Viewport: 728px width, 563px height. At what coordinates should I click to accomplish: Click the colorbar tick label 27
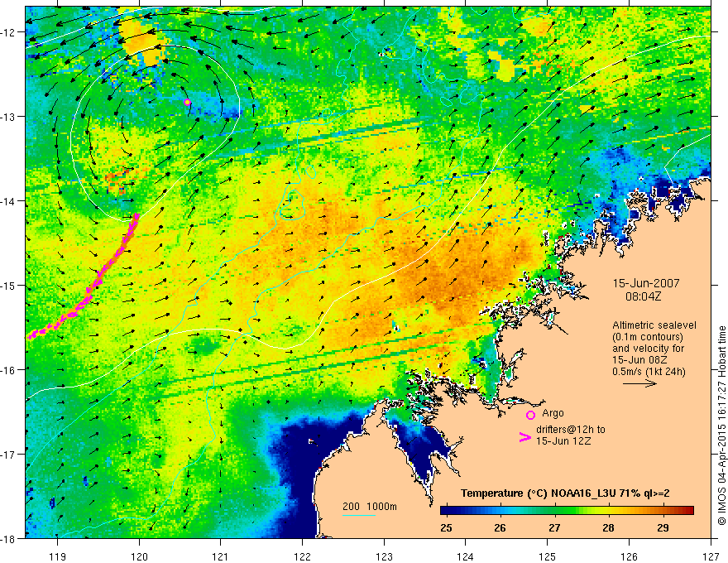[x=554, y=527]
